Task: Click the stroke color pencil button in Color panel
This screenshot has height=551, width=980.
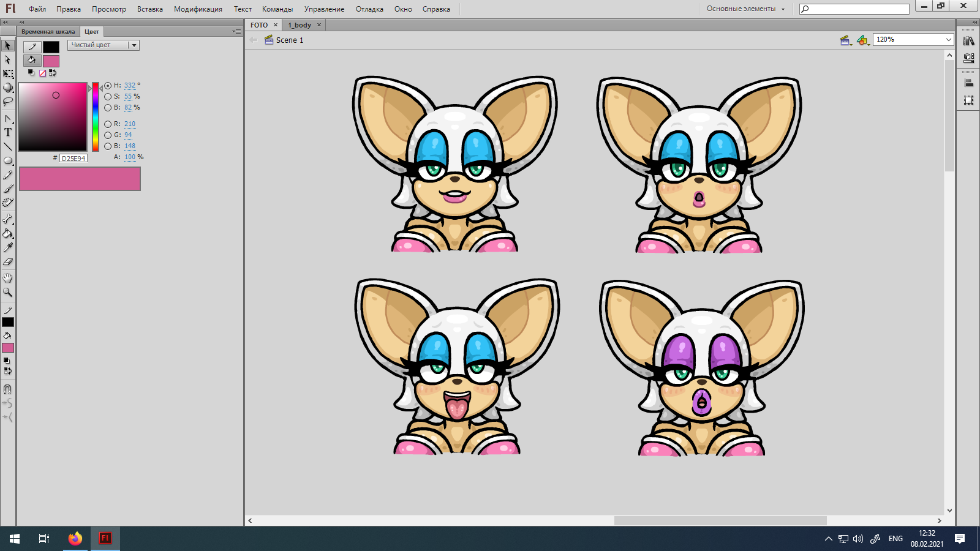Action: click(32, 47)
